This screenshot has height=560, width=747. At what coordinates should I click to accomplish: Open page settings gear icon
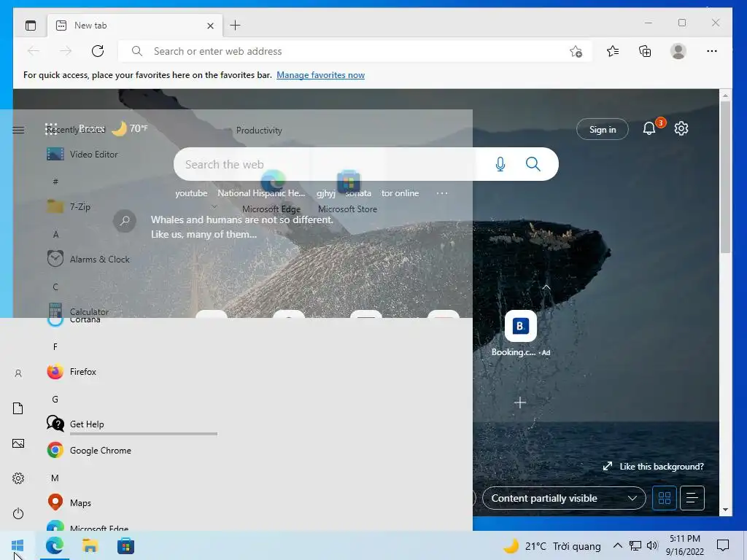tap(681, 128)
